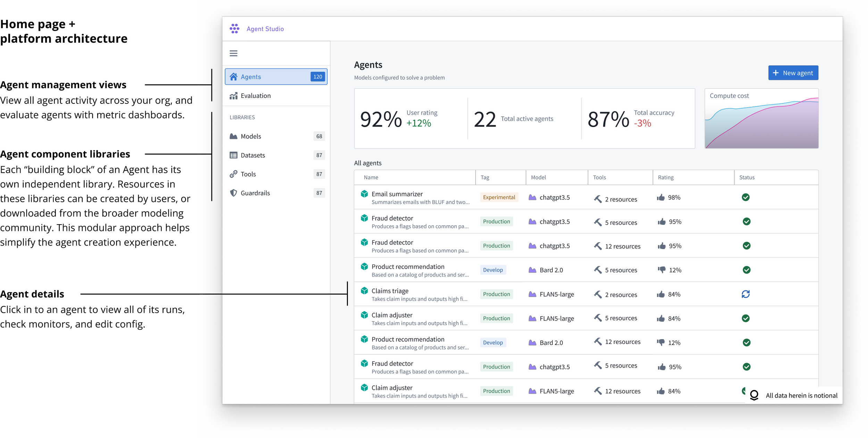Screen dimensions: 868x438
Task: Go to Evaluation in the sidebar
Action: click(256, 95)
